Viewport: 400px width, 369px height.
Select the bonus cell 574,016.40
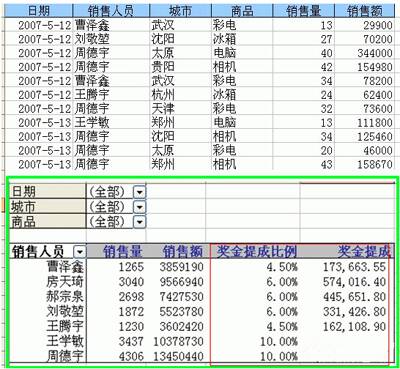click(354, 282)
